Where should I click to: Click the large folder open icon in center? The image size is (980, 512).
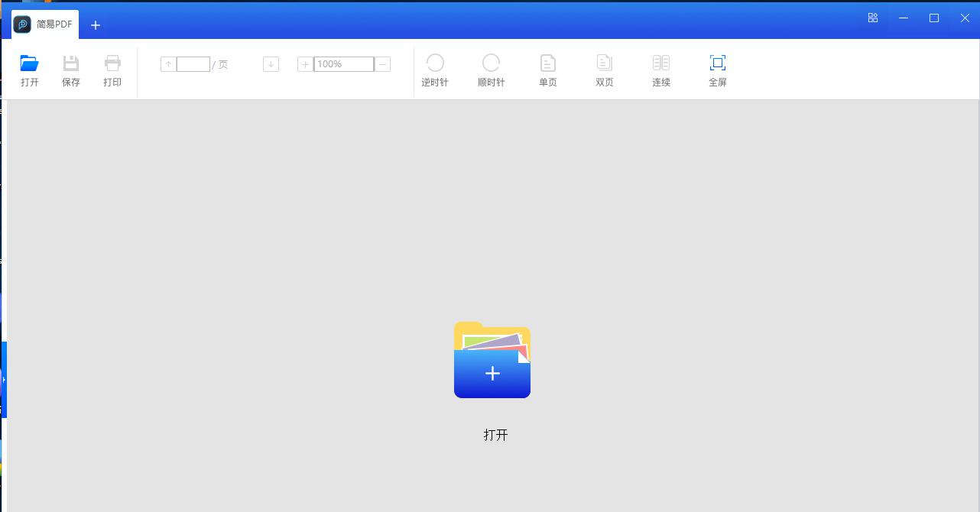(x=492, y=360)
